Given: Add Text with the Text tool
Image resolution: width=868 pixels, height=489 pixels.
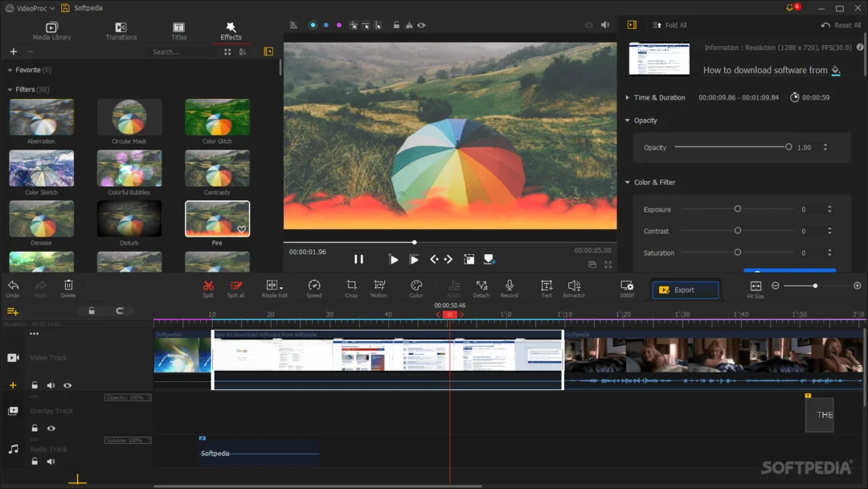Looking at the screenshot, I should pos(547,289).
